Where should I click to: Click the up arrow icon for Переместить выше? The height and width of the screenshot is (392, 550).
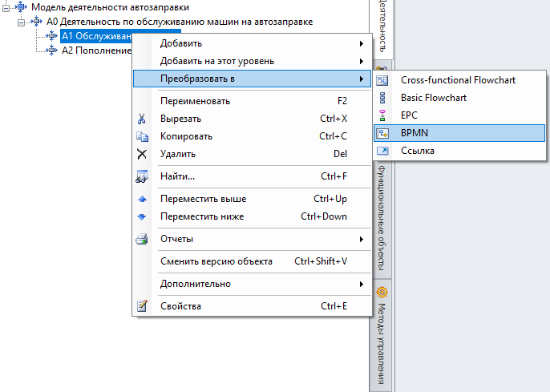pyautogui.click(x=142, y=199)
